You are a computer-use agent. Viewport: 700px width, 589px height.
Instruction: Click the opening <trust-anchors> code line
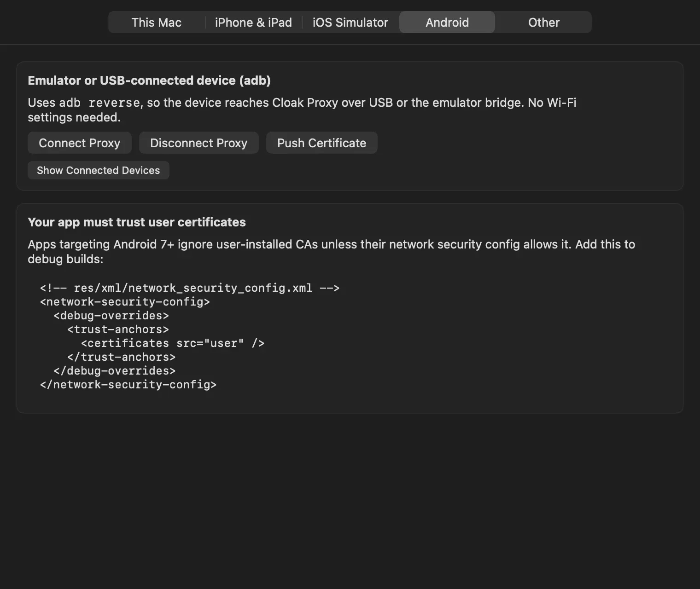[118, 329]
